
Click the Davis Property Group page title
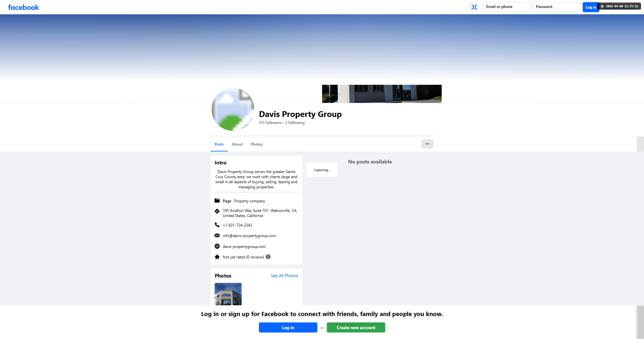300,114
